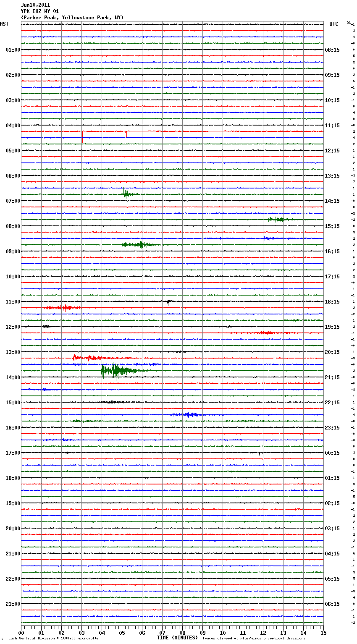Click the 02:15 UTC time label
Viewport: 357px width, 644px height.
[332, 503]
